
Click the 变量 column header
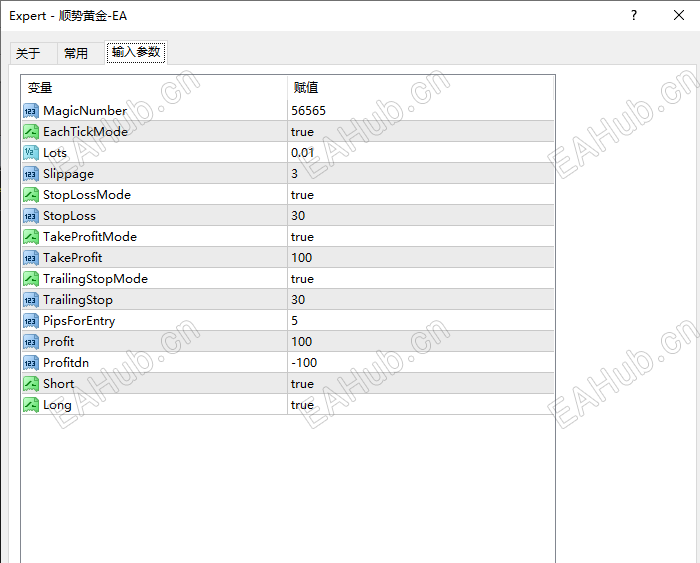[x=154, y=88]
